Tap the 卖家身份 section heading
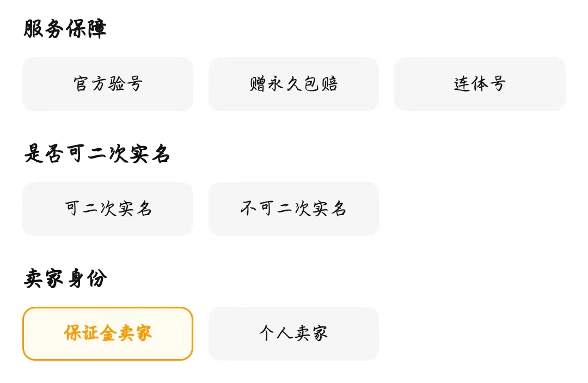The image size is (588, 383). (65, 279)
